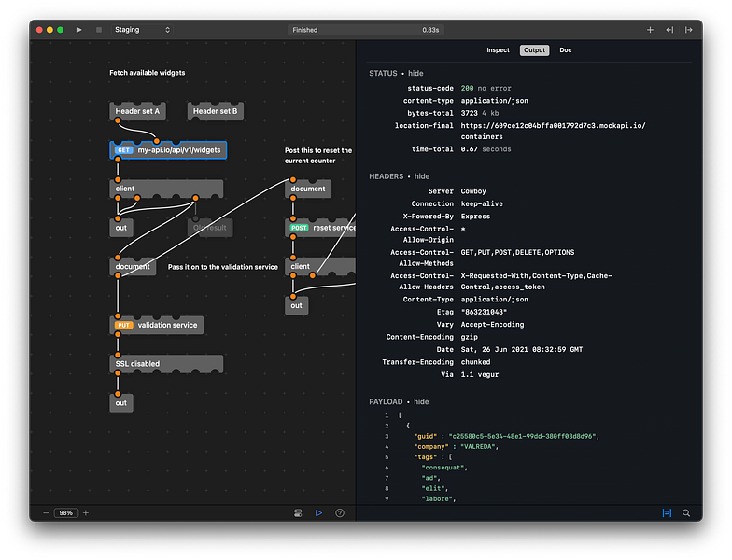
Task: Hide the PAYLOAD section
Action: 421,401
